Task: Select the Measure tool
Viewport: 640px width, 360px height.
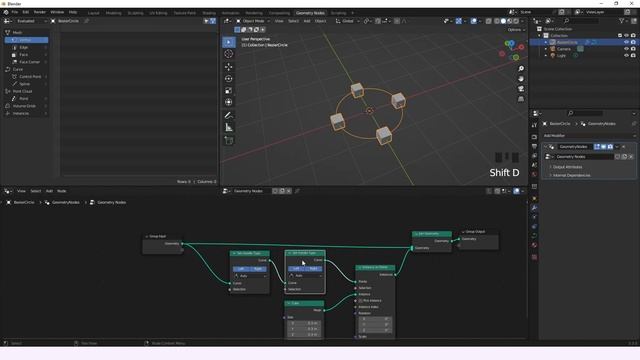Action: (x=229, y=128)
